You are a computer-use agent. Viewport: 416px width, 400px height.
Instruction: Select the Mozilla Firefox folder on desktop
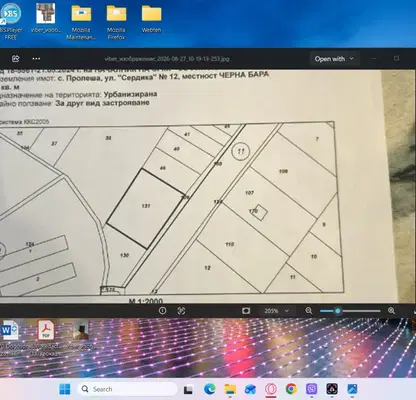tap(116, 22)
